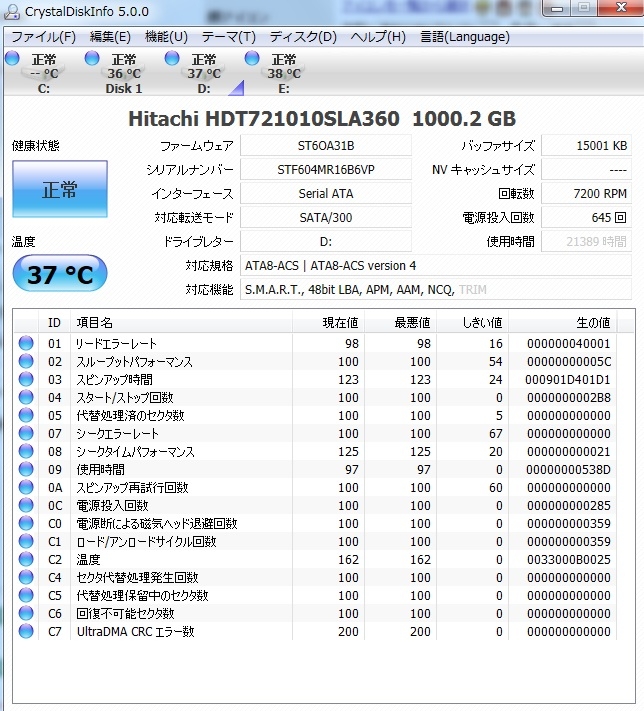The image size is (644, 711).
Task: Click status circle for 04 スタート/ストップ回数
Action: tap(26, 397)
